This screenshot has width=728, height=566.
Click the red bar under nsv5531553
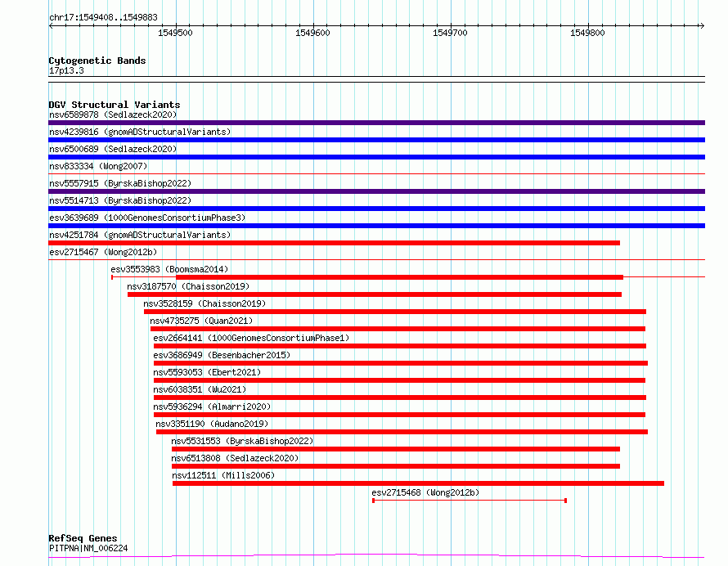tap(396, 449)
